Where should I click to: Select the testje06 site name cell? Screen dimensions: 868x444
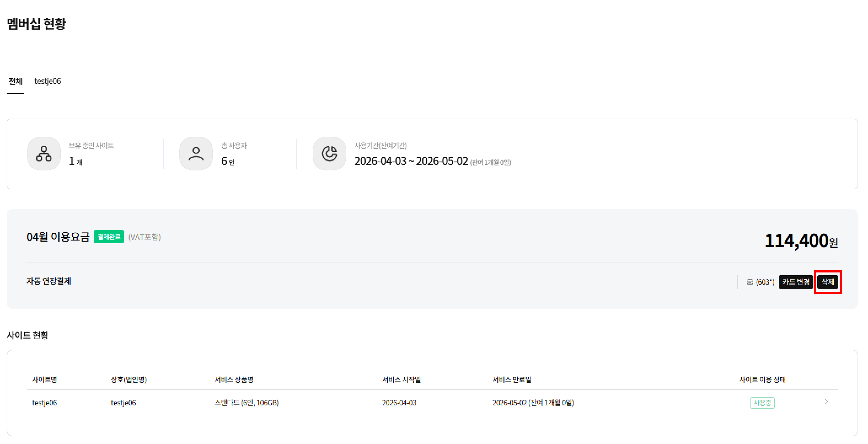44,403
